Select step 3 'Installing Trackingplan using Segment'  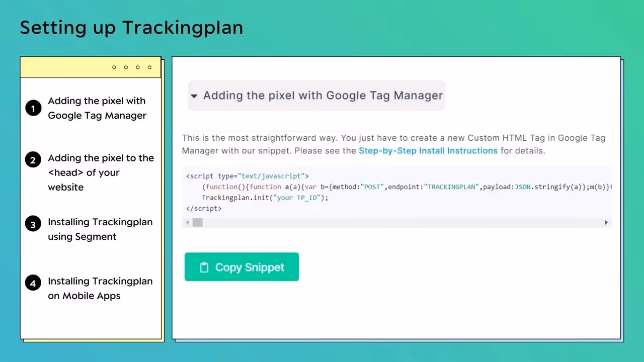89,229
